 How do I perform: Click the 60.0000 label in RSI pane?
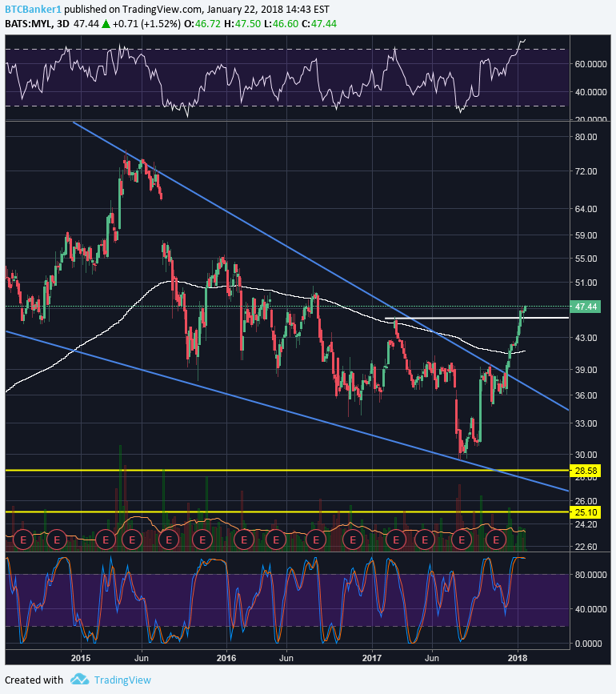point(590,64)
